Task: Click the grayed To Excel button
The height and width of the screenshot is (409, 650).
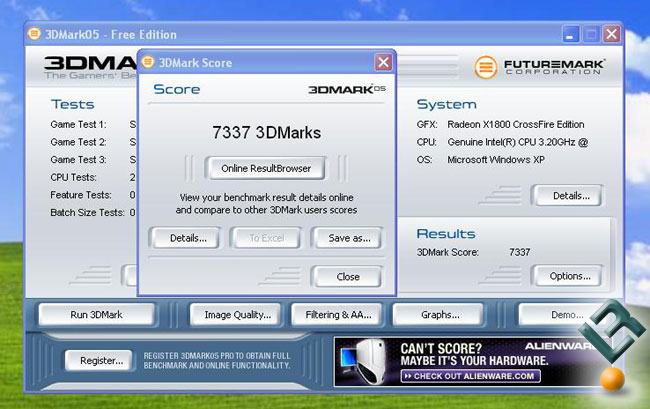Action: [267, 238]
